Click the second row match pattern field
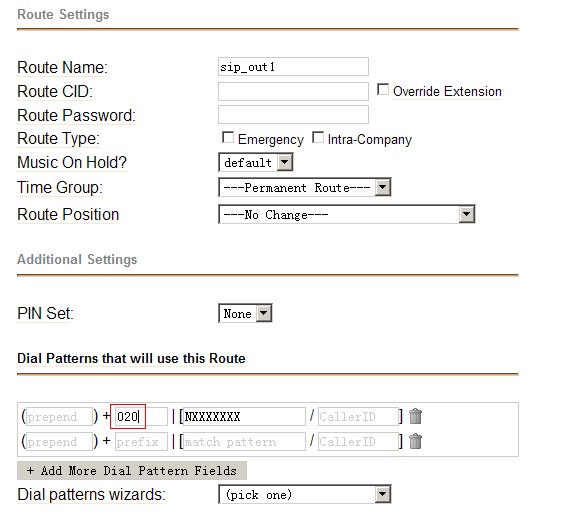Image resolution: width=564 pixels, height=517 pixels. 244,441
